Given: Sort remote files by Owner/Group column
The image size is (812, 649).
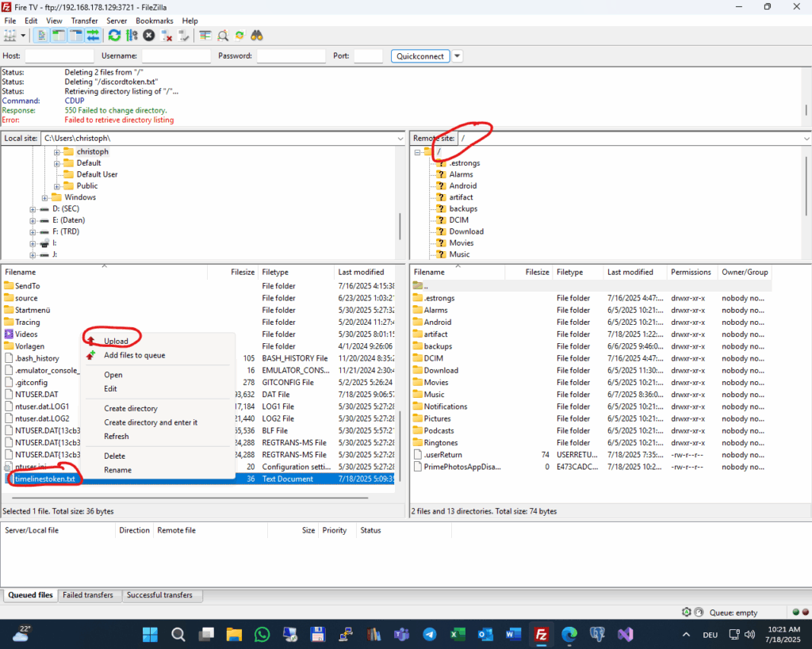Looking at the screenshot, I should click(x=745, y=273).
